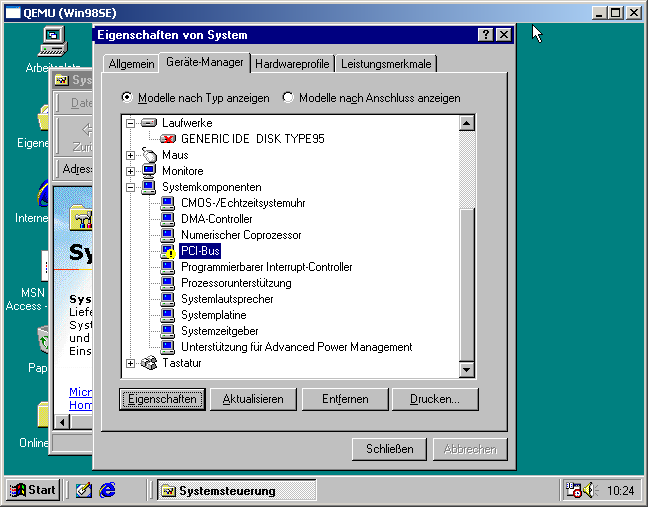Select Modelle nach Anschluss anzeigen option

(x=289, y=98)
